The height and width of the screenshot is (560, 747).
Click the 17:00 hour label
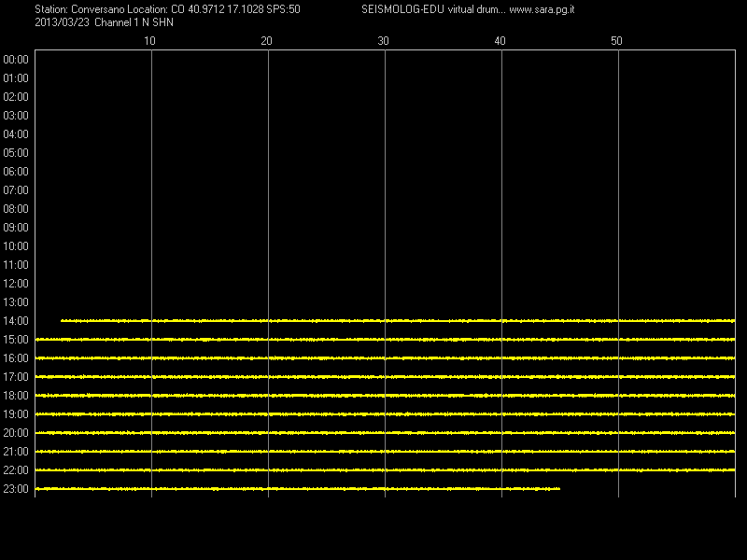[x=16, y=377]
